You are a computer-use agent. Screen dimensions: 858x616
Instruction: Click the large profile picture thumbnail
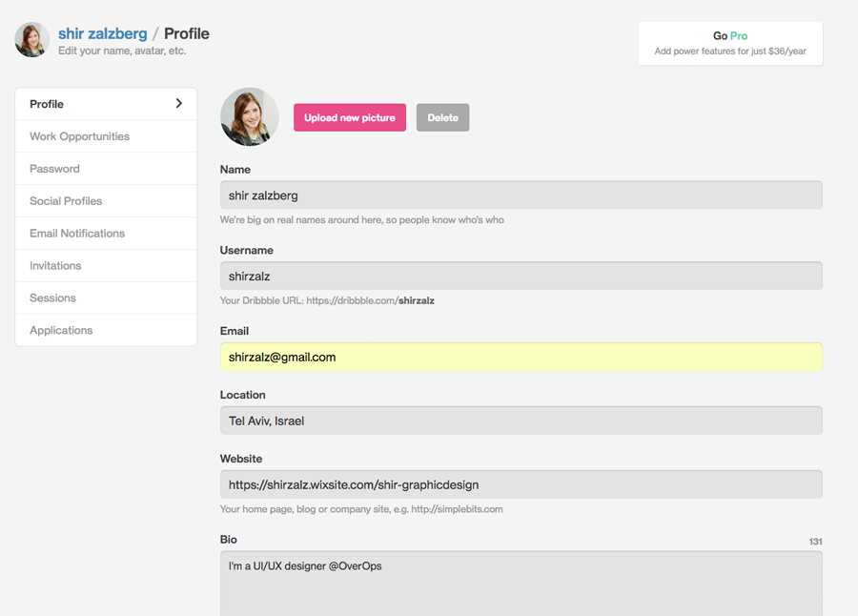250,117
